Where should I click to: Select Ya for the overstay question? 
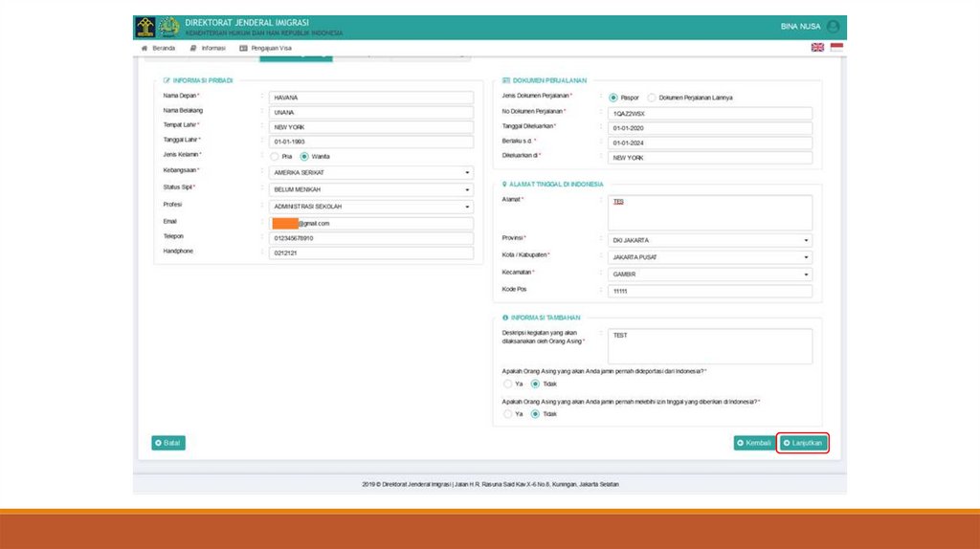[x=507, y=414]
